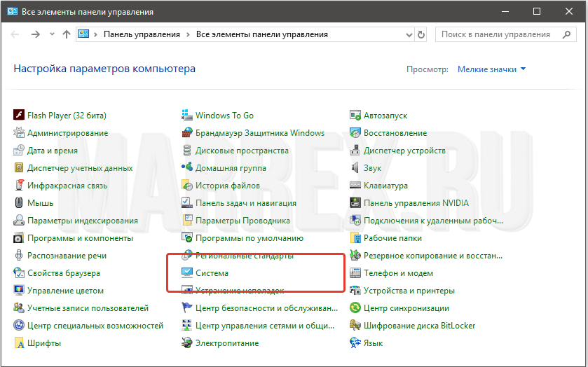Open the Система computer icon

click(186, 272)
